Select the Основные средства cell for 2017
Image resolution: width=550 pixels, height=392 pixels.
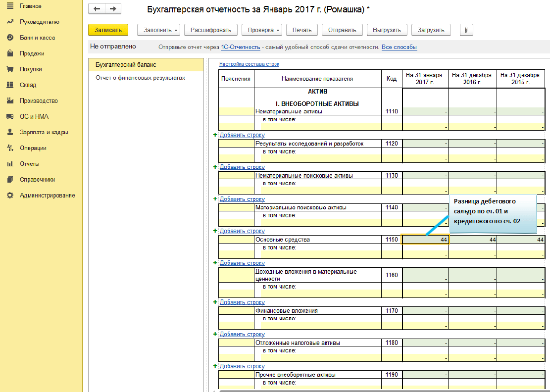[x=425, y=240]
